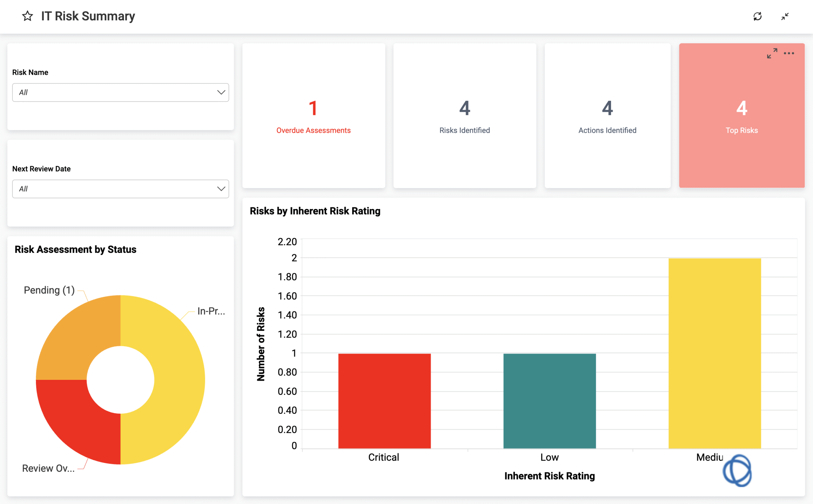Image resolution: width=813 pixels, height=504 pixels.
Task: Click the favorite star icon
Action: [x=27, y=16]
